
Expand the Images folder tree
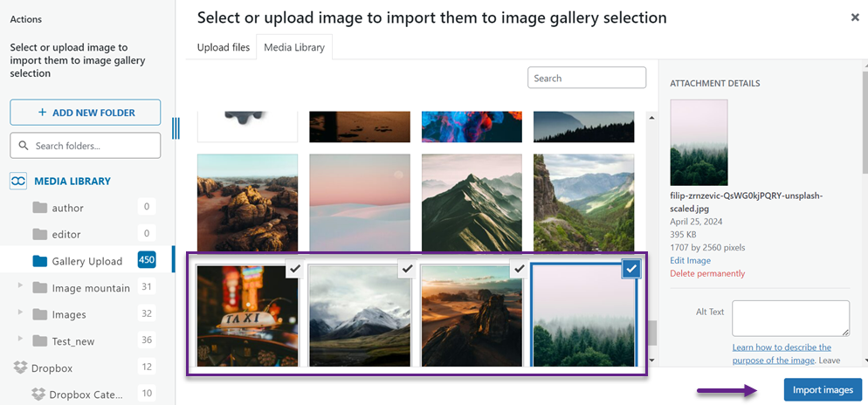pos(20,314)
